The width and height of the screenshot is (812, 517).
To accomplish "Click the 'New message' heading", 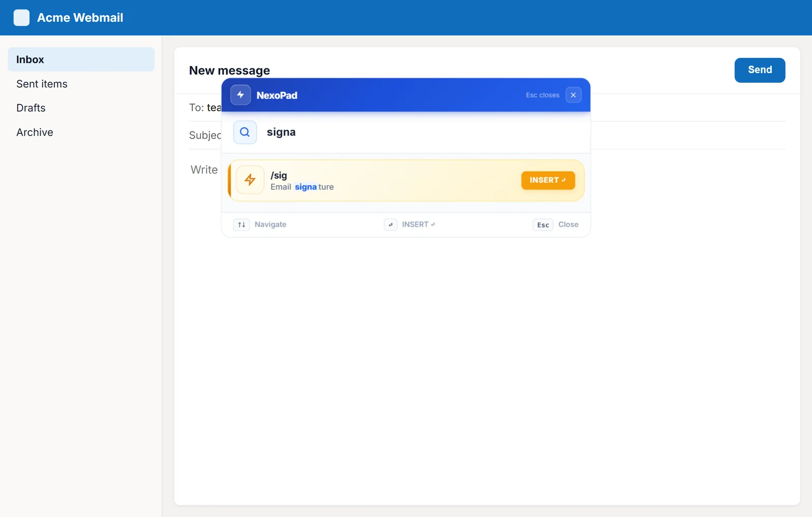I will point(229,71).
